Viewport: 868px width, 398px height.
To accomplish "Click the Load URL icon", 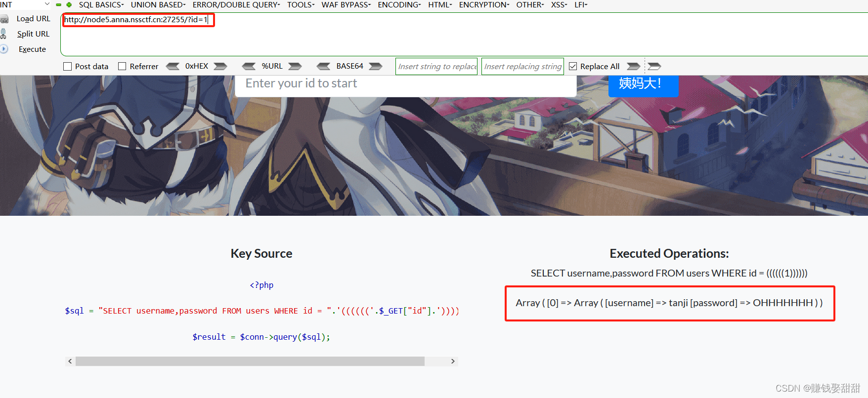I will click(x=4, y=19).
